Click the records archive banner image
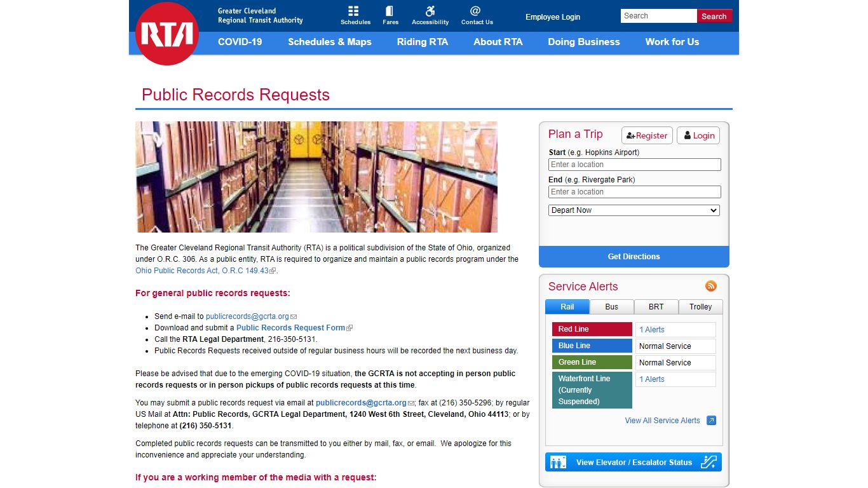Viewport: 868px width, 488px height. [316, 177]
